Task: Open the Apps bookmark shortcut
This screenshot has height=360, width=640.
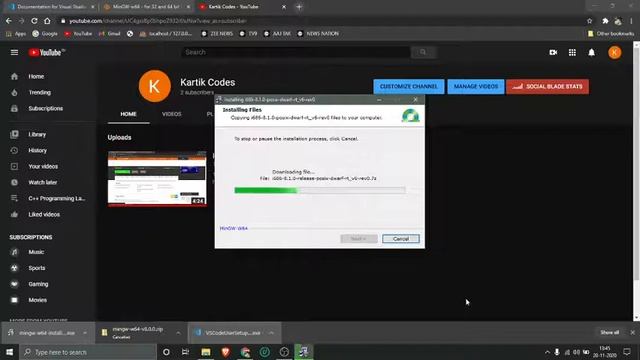Action: click(16, 33)
